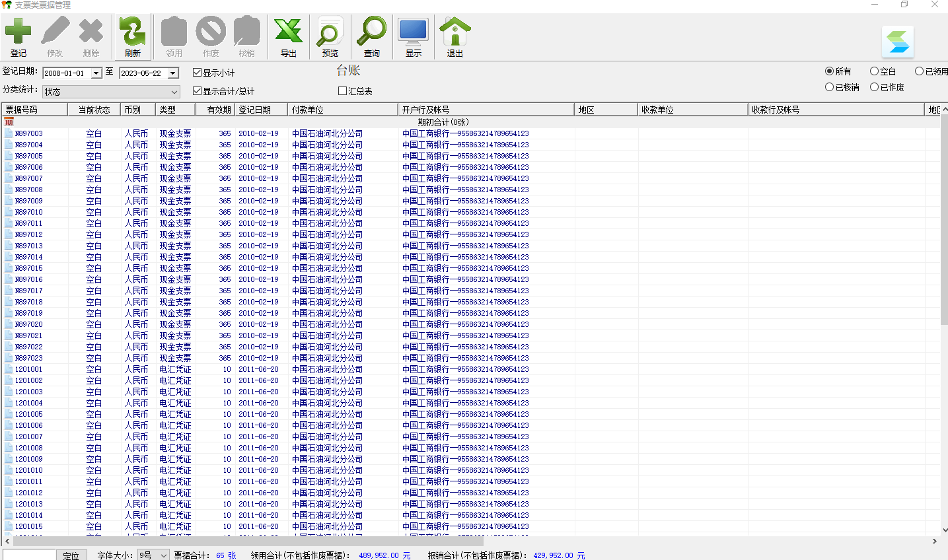Click the app icon in title bar
Viewport: 948px width, 560px height.
click(7, 5)
